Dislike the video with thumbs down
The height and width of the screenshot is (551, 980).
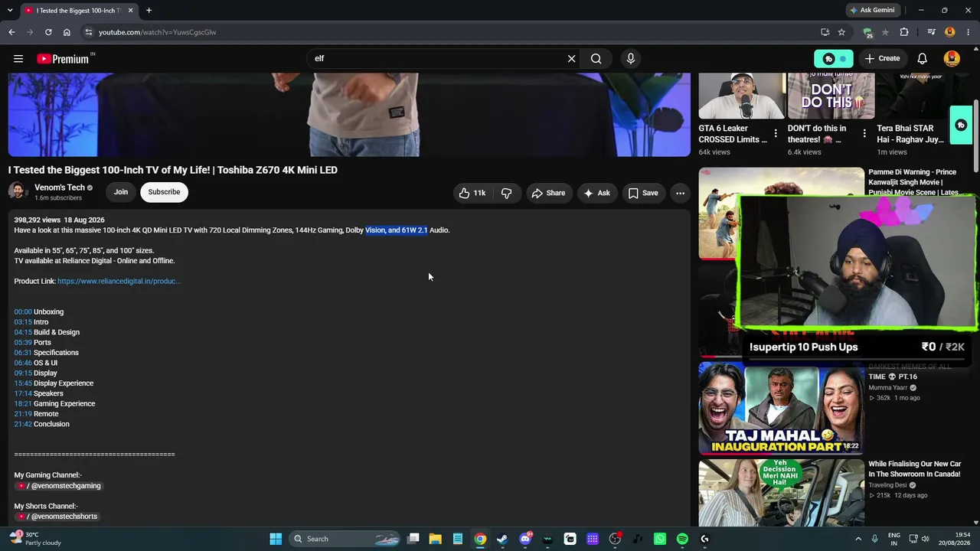tap(507, 193)
